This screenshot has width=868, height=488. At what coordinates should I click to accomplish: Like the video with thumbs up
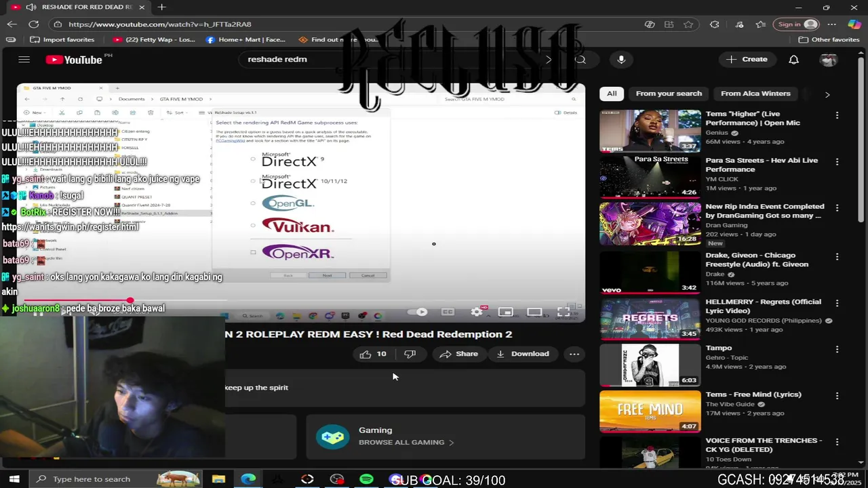click(373, 354)
